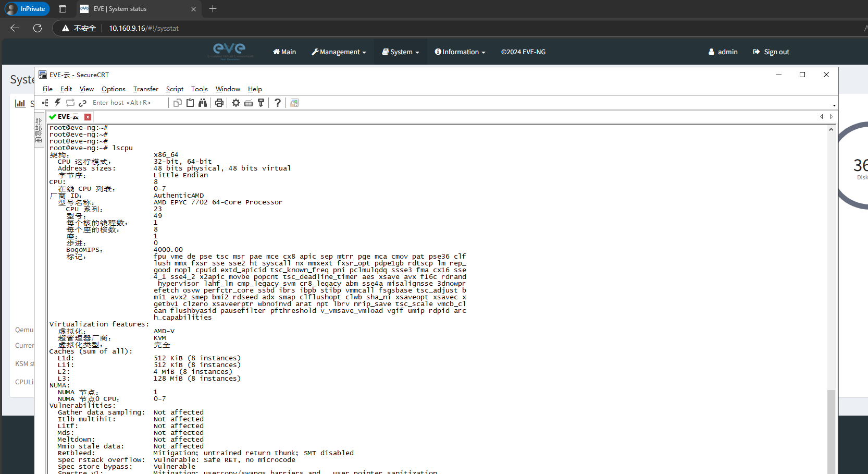Image resolution: width=868 pixels, height=474 pixels.
Task: Click the Print toolbar icon
Action: click(219, 103)
